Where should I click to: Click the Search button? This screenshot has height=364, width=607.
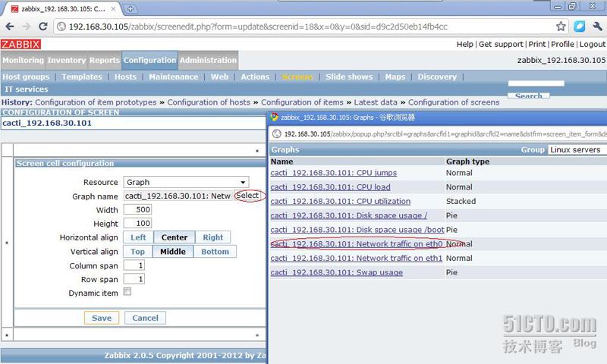(x=528, y=96)
